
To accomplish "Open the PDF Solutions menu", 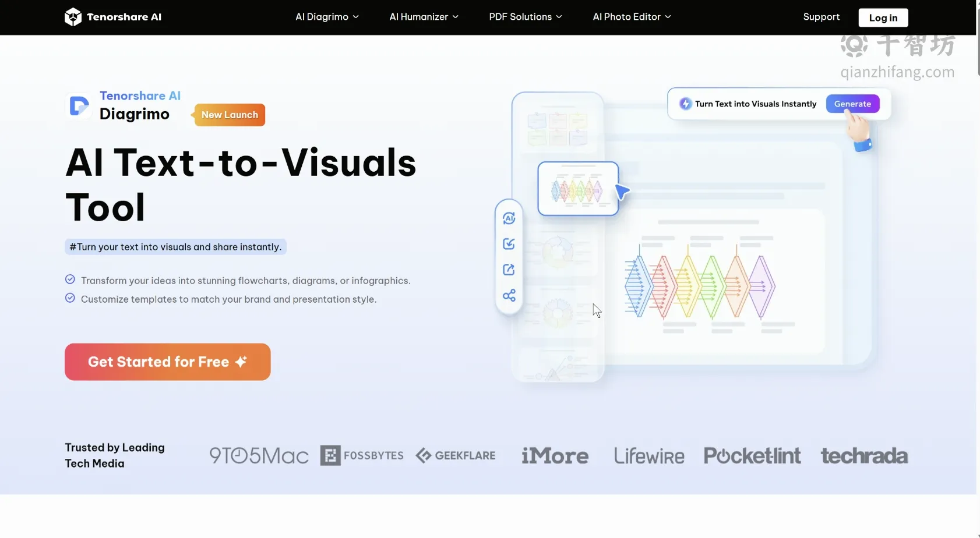I will 526,17.
